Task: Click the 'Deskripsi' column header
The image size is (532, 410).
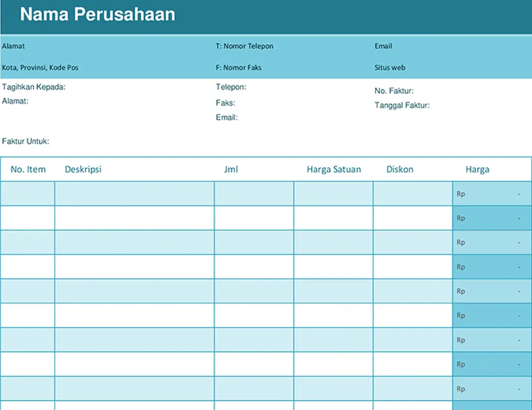Action: (83, 169)
